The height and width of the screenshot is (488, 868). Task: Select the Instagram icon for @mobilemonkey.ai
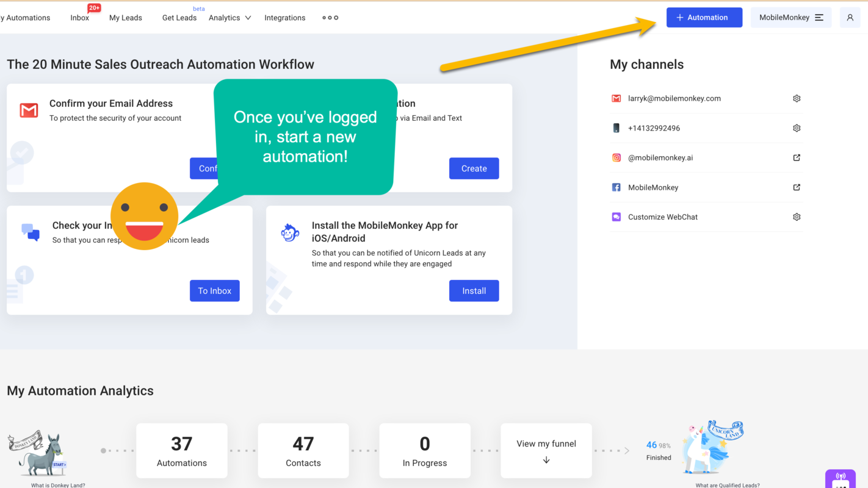coord(616,157)
